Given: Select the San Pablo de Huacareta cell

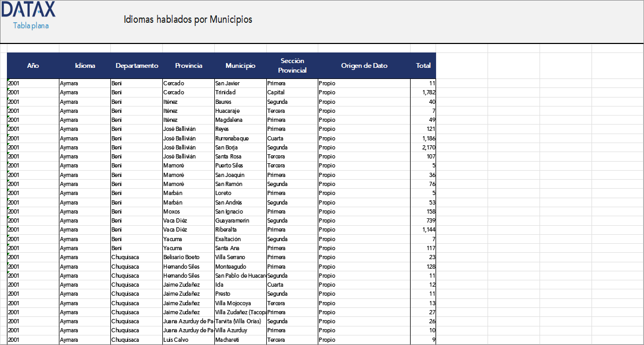Looking at the screenshot, I should click(x=240, y=276).
